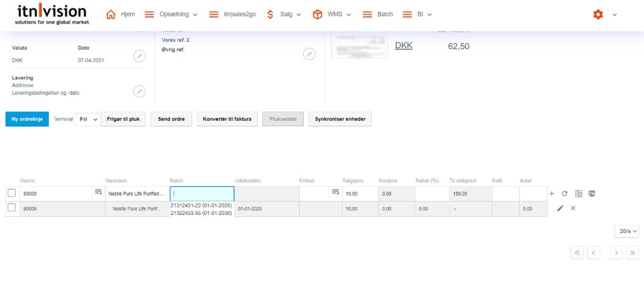Tick the checkbox on the second order line
Viewport: 644px width, 292px height.
pyautogui.click(x=12, y=208)
